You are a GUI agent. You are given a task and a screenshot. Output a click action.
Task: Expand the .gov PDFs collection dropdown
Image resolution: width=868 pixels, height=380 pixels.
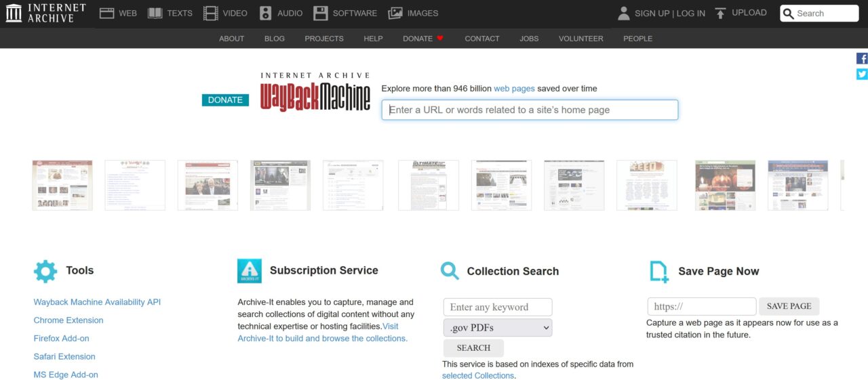click(x=498, y=328)
